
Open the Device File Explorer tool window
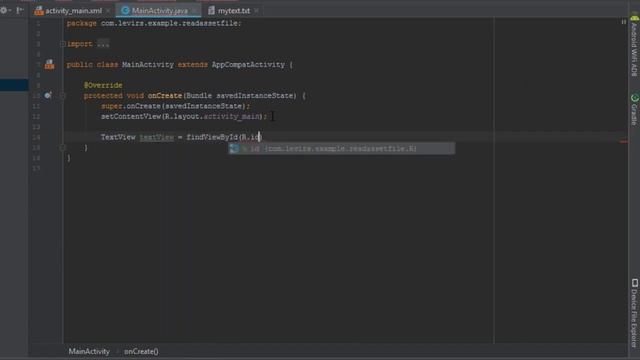(634, 313)
